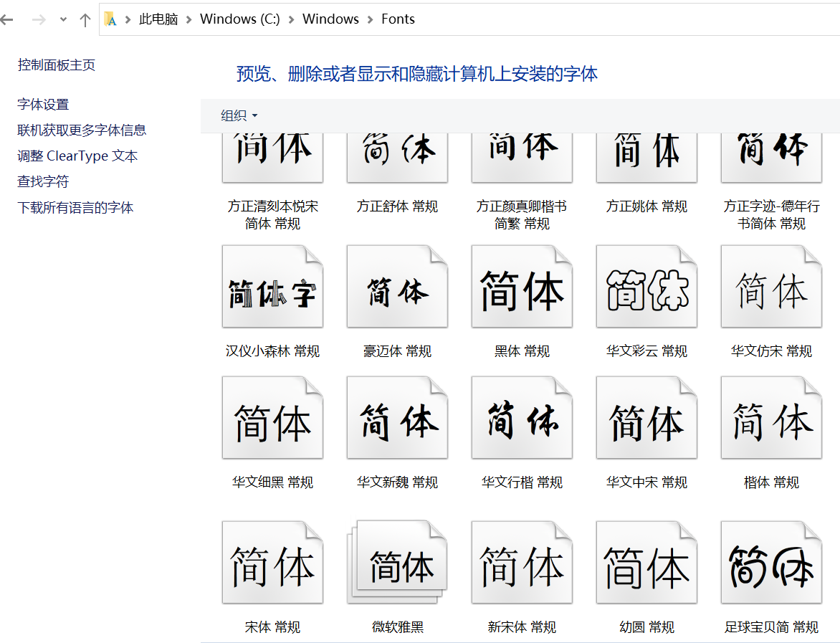
Task: Click the 华文中宋 常规 font name label
Action: click(646, 482)
